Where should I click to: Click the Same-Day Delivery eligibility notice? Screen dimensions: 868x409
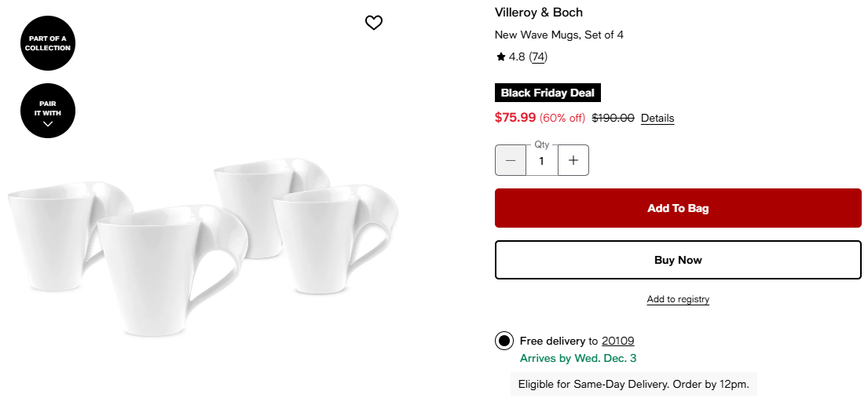tap(633, 384)
